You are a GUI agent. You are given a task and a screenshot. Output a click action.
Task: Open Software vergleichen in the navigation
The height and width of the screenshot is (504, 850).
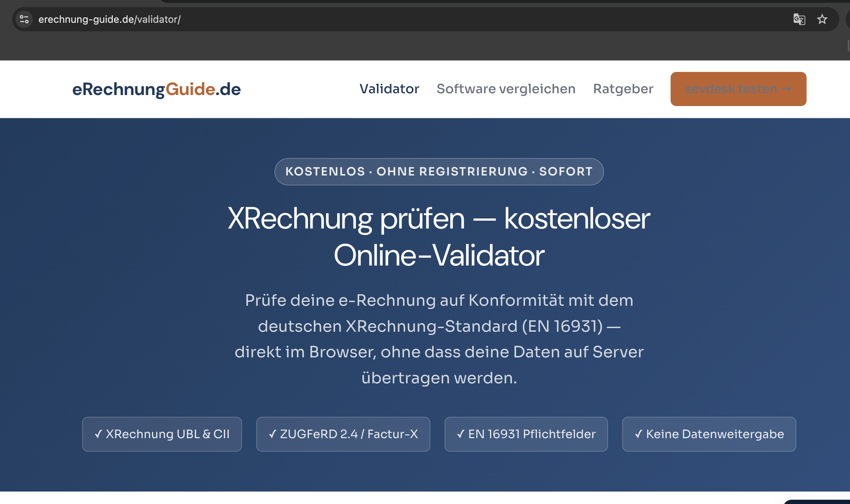[506, 89]
